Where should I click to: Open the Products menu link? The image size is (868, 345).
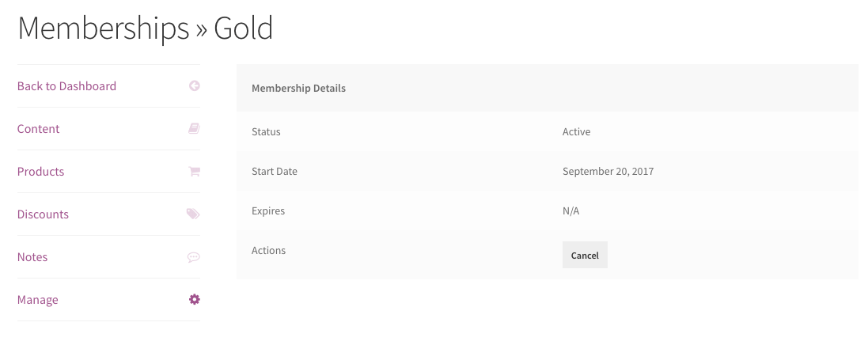pos(40,171)
